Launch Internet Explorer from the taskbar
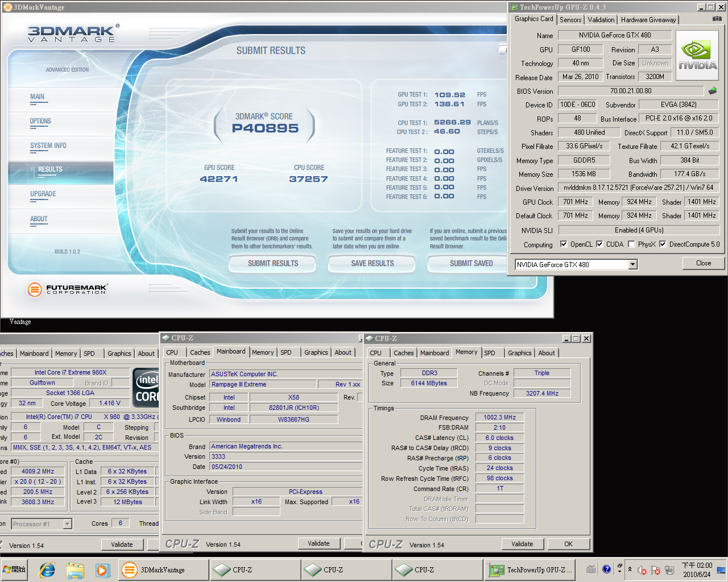Image resolution: width=728 pixels, height=582 pixels. (x=47, y=569)
